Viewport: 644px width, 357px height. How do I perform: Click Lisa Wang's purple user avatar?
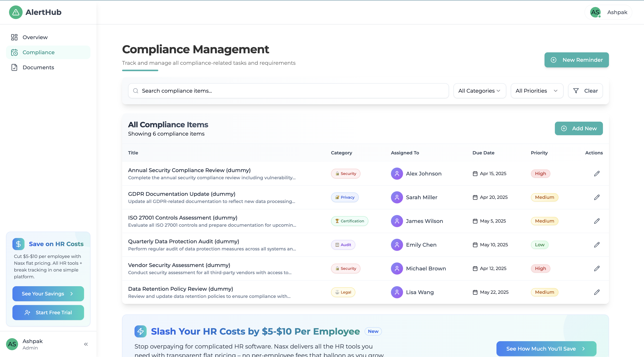(397, 292)
